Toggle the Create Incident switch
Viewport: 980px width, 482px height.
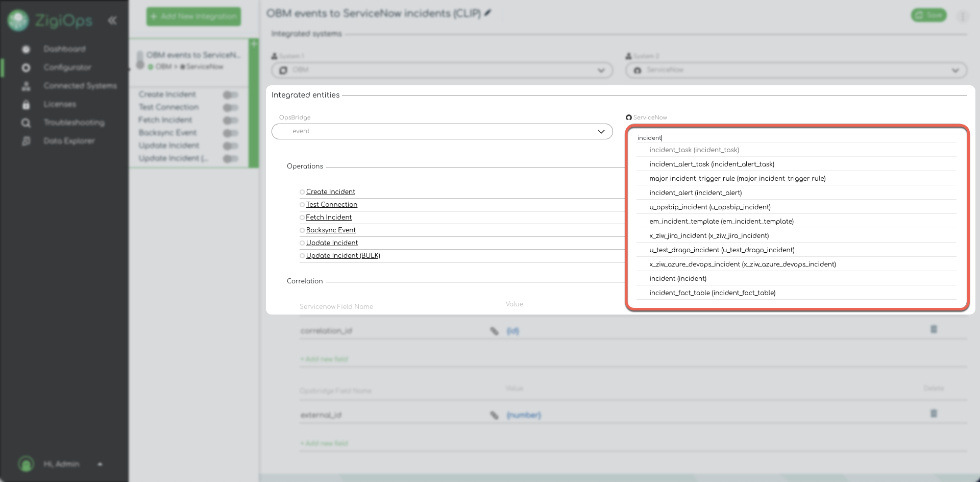click(230, 95)
